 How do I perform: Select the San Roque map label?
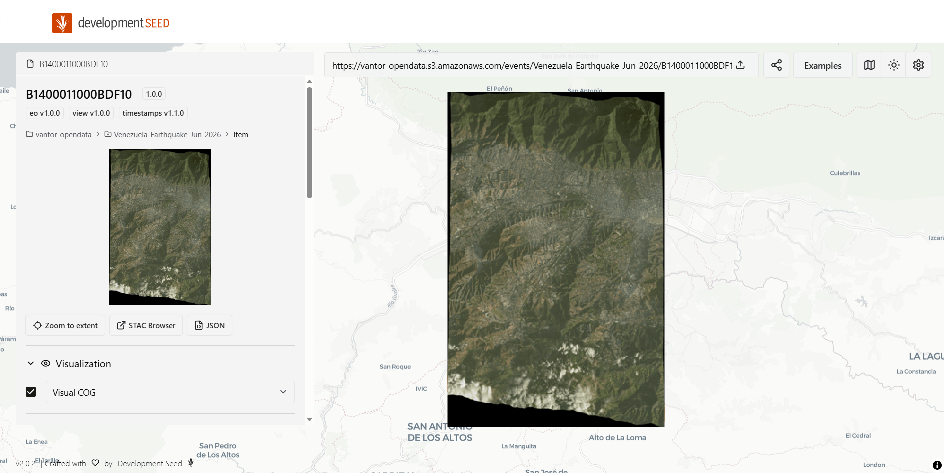(395, 366)
